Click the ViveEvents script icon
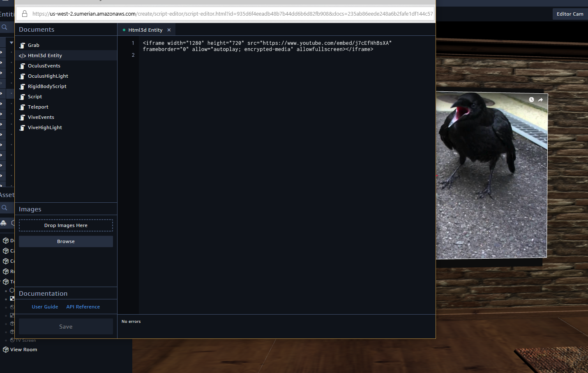Viewport: 588px width, 373px height. pyautogui.click(x=22, y=117)
